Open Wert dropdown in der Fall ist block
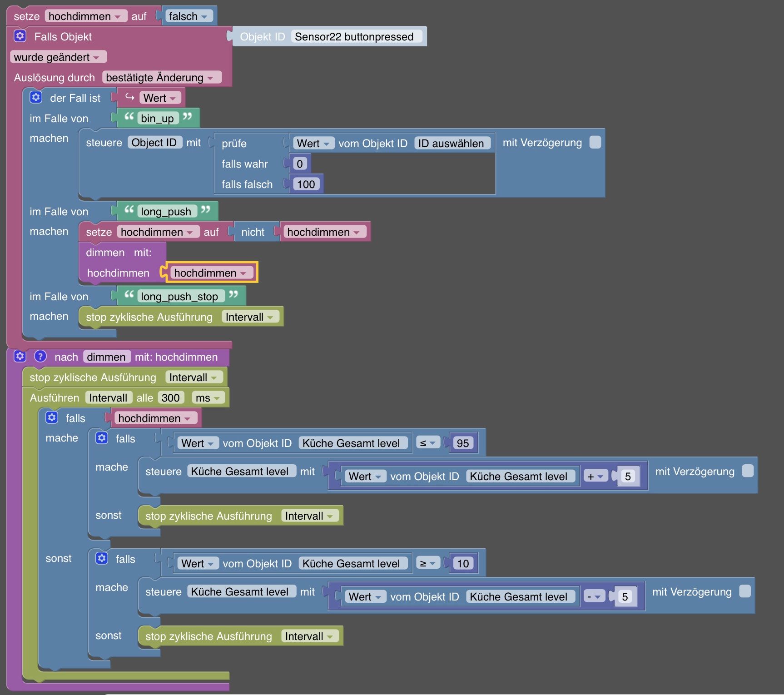This screenshot has height=695, width=784. point(160,98)
